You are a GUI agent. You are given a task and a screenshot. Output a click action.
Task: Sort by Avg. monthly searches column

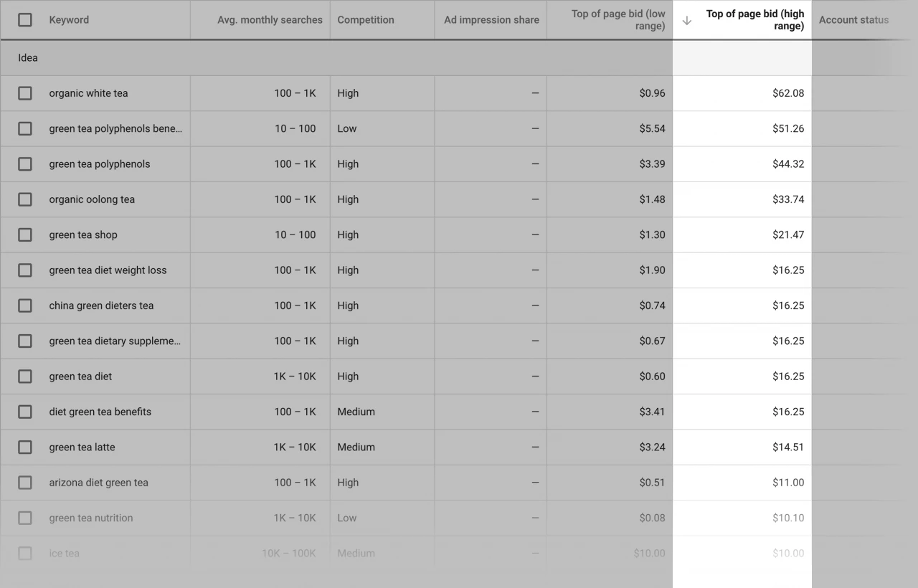270,20
